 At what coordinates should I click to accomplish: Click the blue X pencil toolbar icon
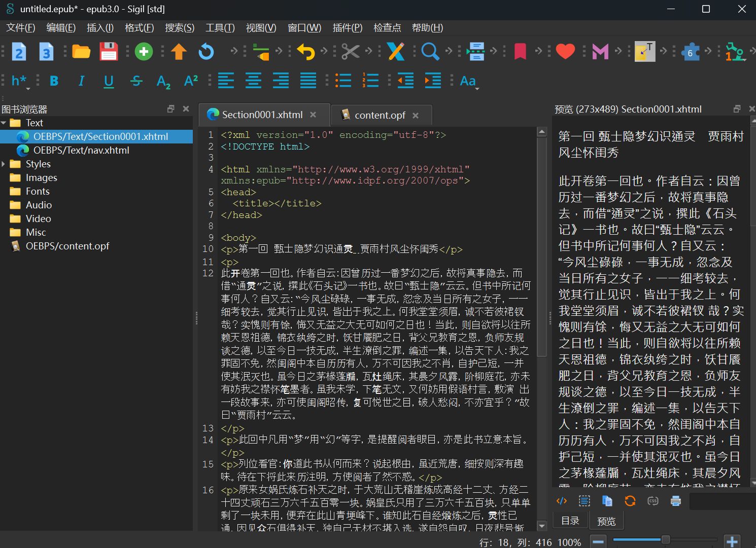[396, 52]
